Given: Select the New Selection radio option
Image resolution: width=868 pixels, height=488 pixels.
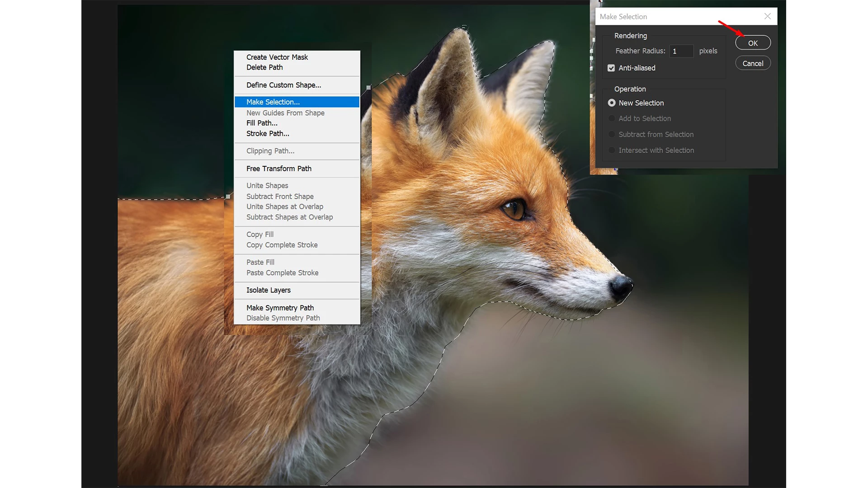Looking at the screenshot, I should click(x=612, y=103).
